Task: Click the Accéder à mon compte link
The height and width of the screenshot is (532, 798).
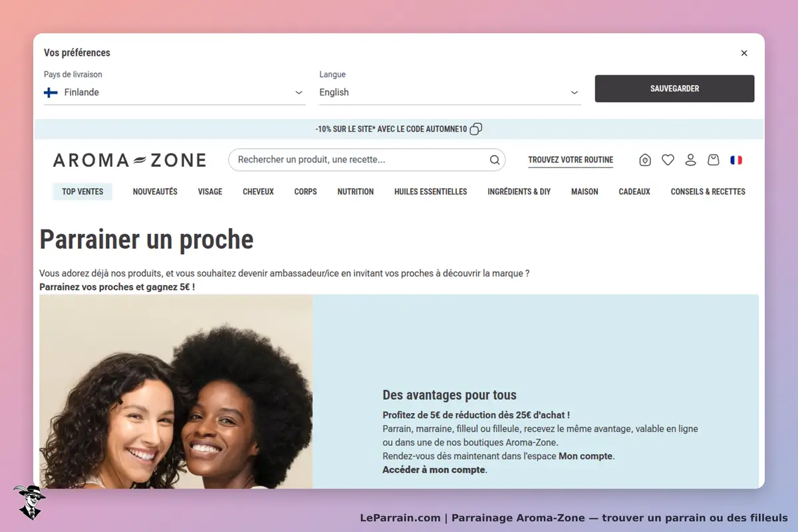Action: point(434,469)
